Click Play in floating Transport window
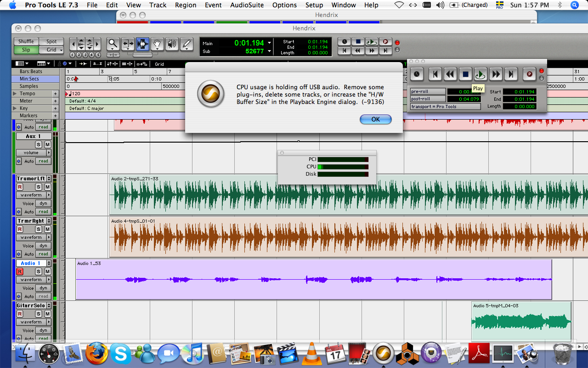 [x=481, y=74]
